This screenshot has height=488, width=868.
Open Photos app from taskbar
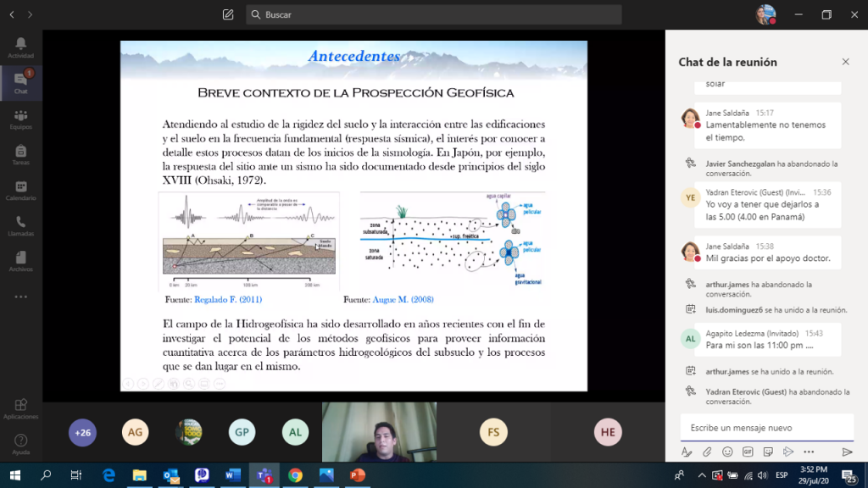tap(326, 475)
